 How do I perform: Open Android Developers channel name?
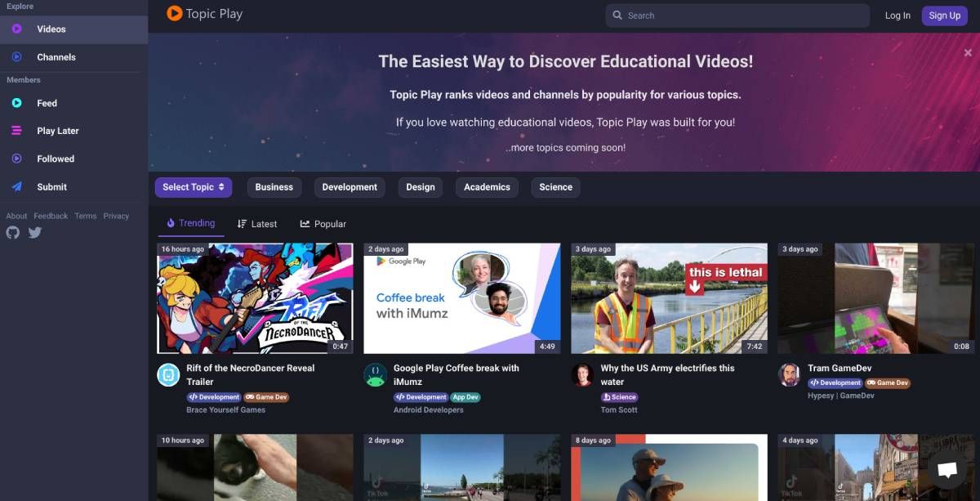pos(428,409)
